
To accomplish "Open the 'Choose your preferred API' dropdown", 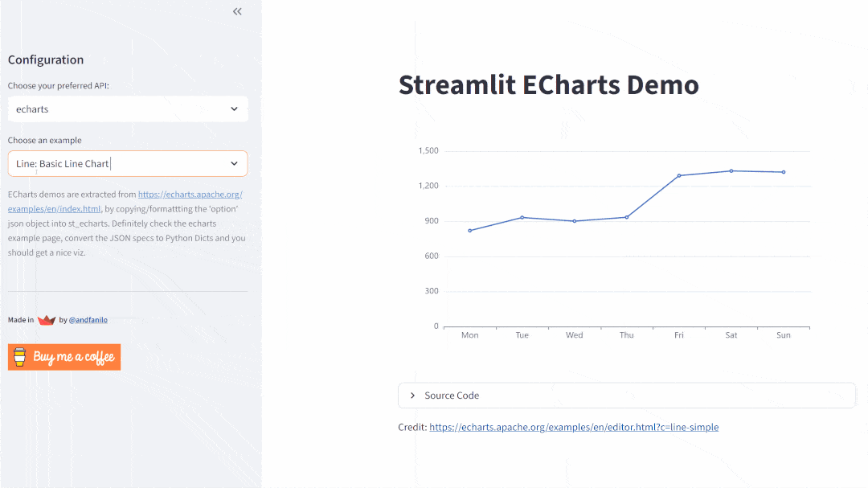I will [x=128, y=109].
